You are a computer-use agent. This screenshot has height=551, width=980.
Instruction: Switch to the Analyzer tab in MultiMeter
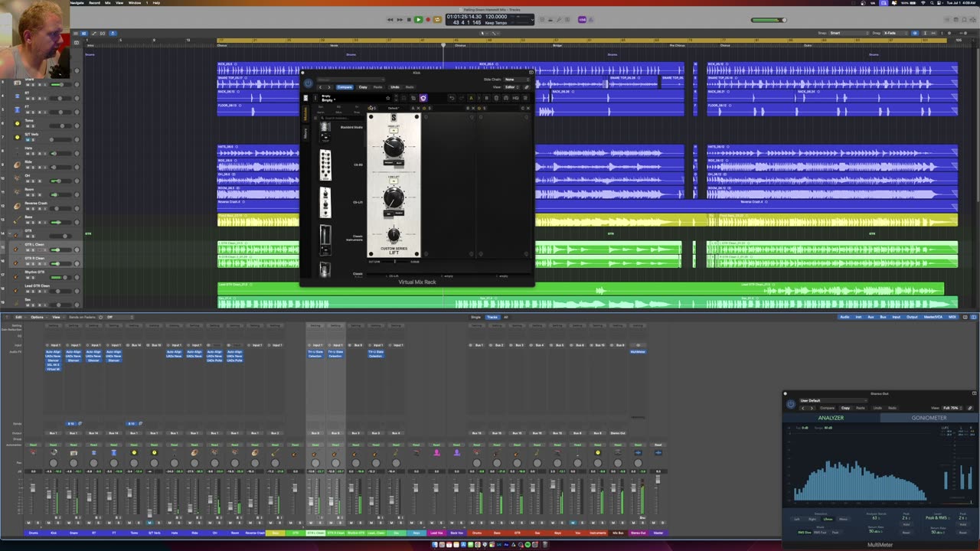831,418
